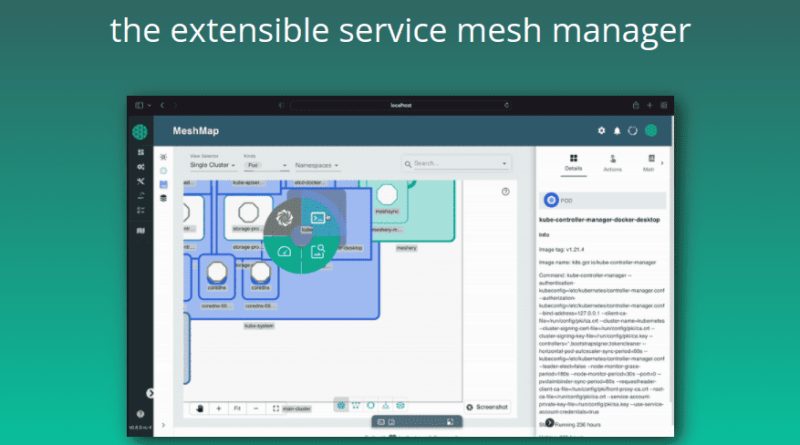Click the blue POD icon in details panel
The height and width of the screenshot is (445, 800).
point(551,200)
